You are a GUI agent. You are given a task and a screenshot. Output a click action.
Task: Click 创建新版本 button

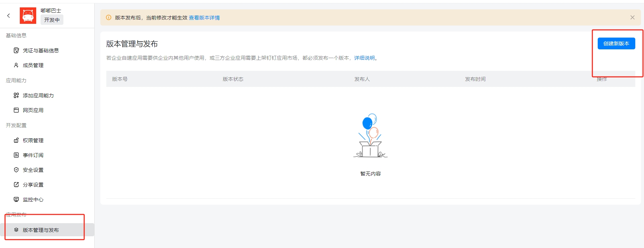[616, 44]
